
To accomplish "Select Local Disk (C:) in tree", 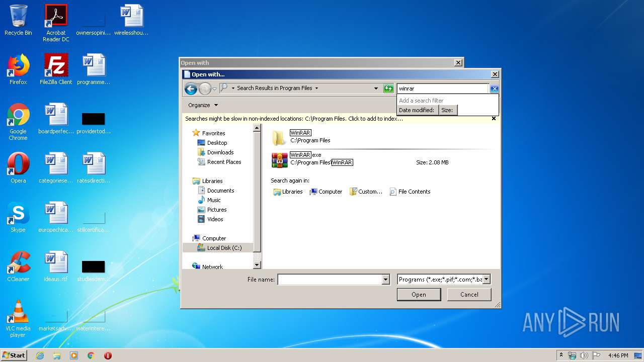I will click(218, 248).
